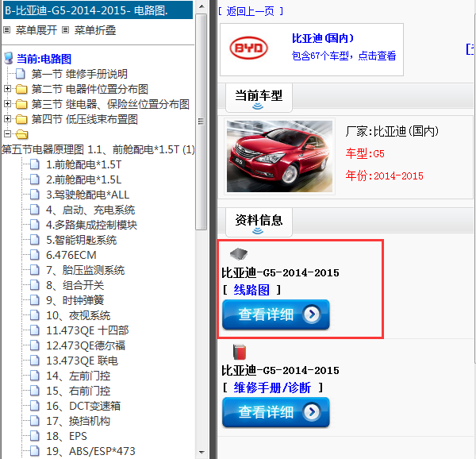
Task: Select 当前:电路图 root node
Action: pyautogui.click(x=44, y=59)
